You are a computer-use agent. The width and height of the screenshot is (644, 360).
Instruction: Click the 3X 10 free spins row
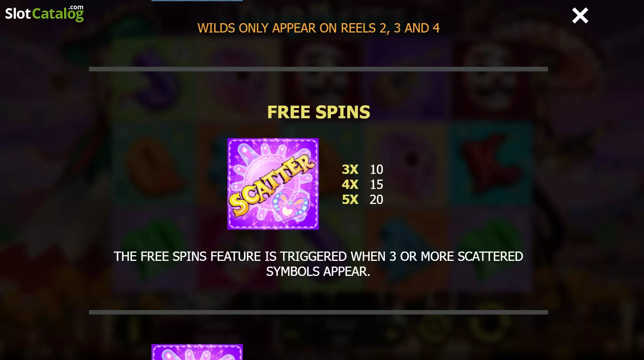pos(362,169)
